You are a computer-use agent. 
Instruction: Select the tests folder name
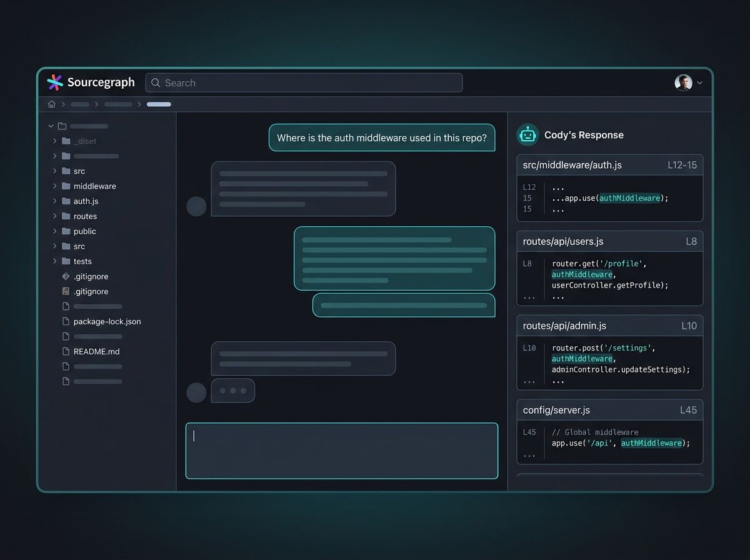coord(82,261)
